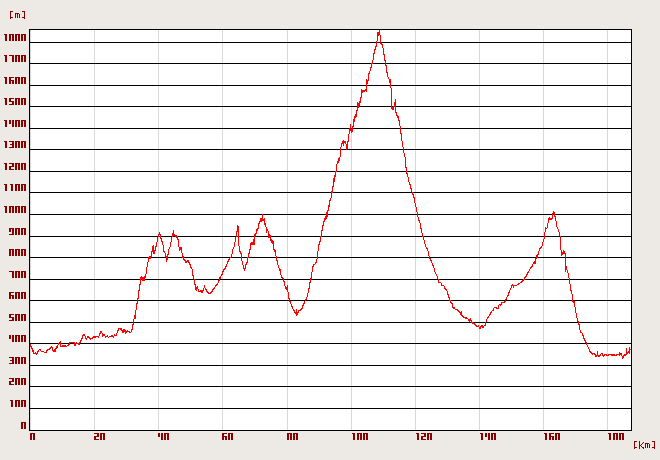
Task: Click the profile peak near kilometer 160
Action: coord(553,212)
